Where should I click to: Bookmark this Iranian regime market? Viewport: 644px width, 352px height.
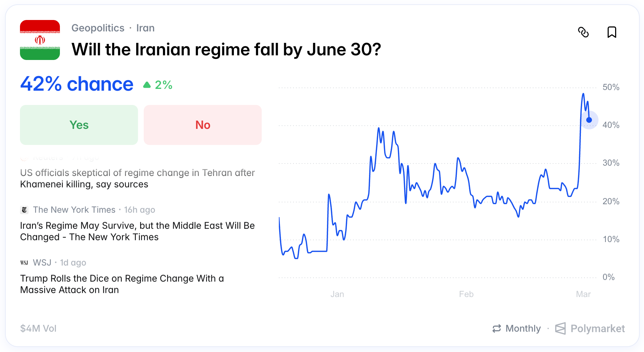(x=612, y=32)
